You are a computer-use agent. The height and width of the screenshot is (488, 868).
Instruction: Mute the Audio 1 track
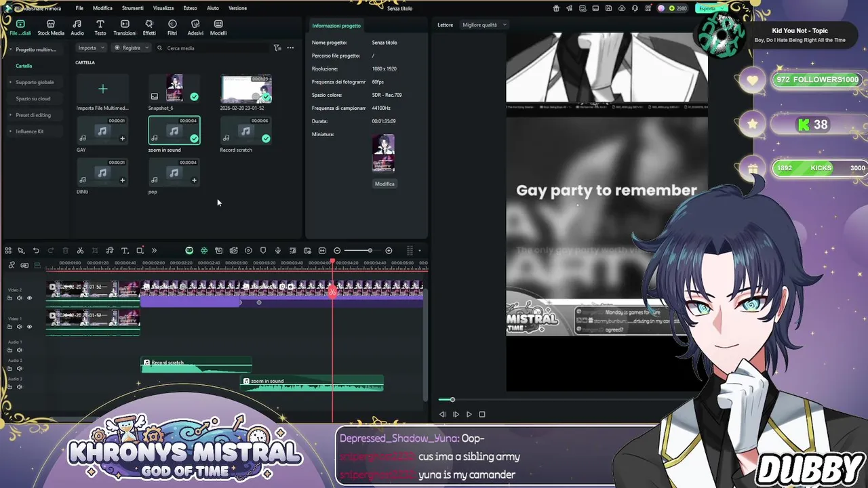pos(19,350)
